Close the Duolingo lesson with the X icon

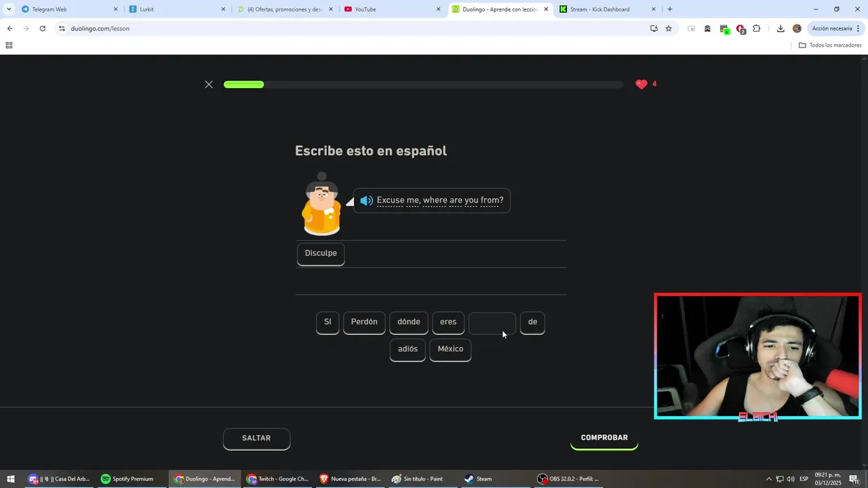tap(209, 84)
